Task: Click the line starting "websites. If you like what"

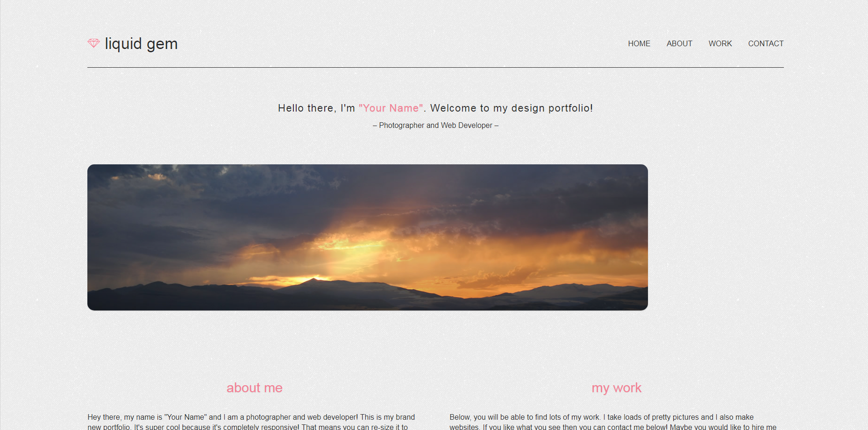Action: (x=613, y=427)
